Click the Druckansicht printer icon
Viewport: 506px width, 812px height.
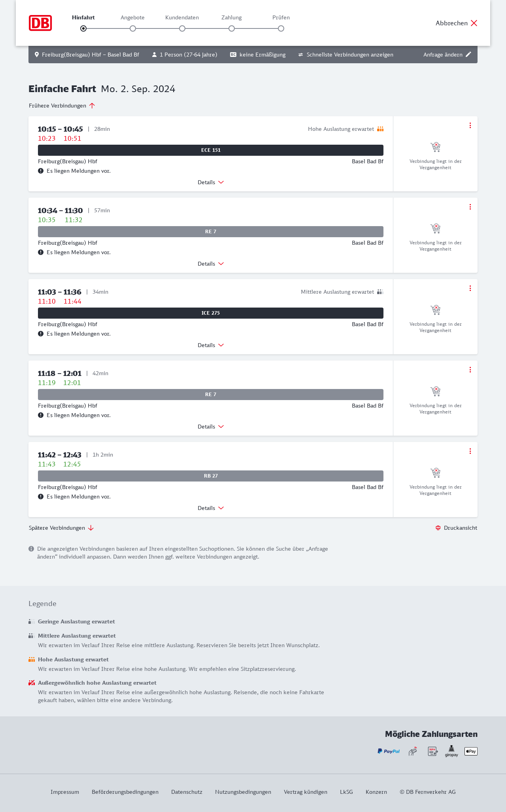(x=438, y=528)
